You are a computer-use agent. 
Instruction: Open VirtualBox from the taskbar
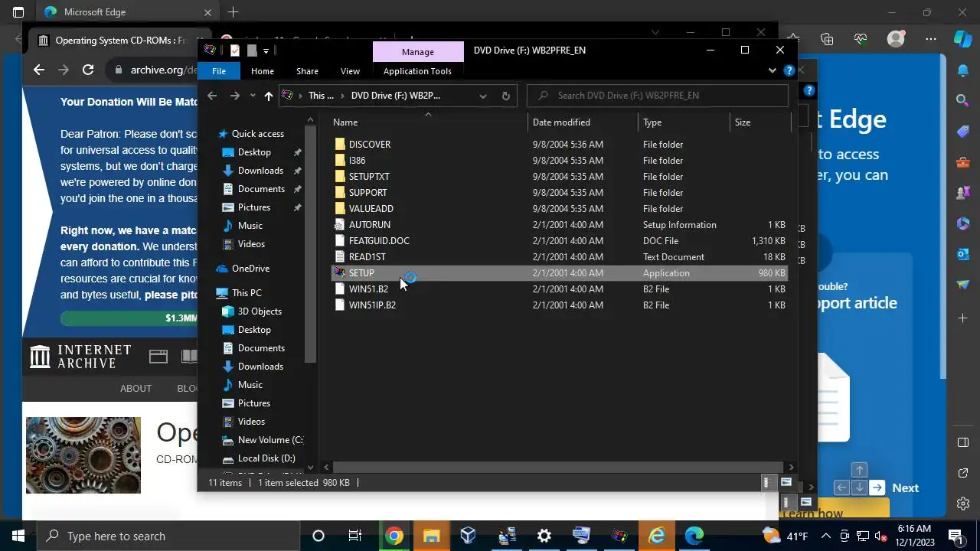(469, 536)
